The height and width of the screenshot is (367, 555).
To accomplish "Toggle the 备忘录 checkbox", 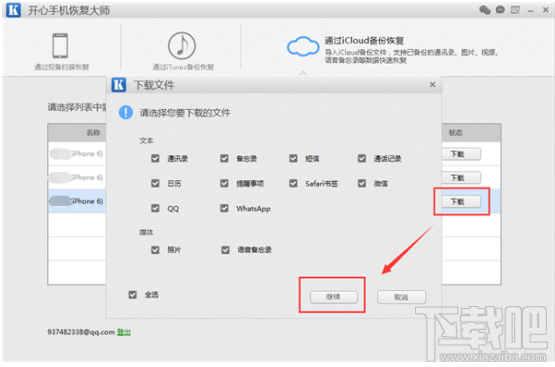I will pyautogui.click(x=224, y=158).
